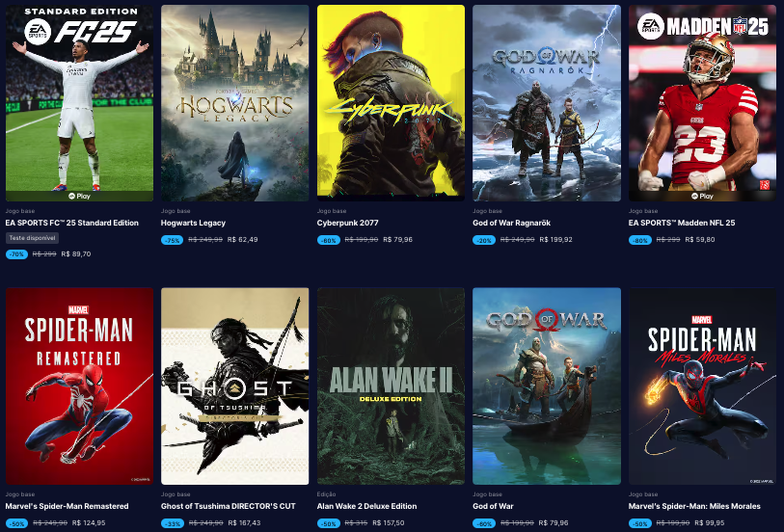Click the -70% discount badge on FC 25

[16, 254]
